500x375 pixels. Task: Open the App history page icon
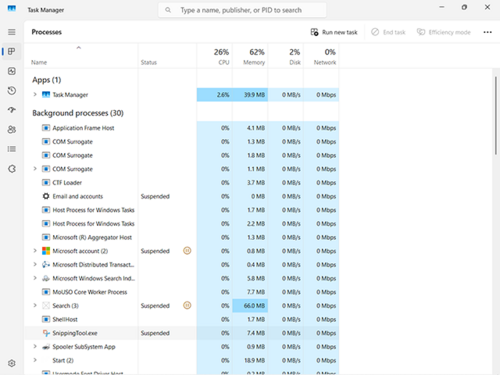[12, 90]
